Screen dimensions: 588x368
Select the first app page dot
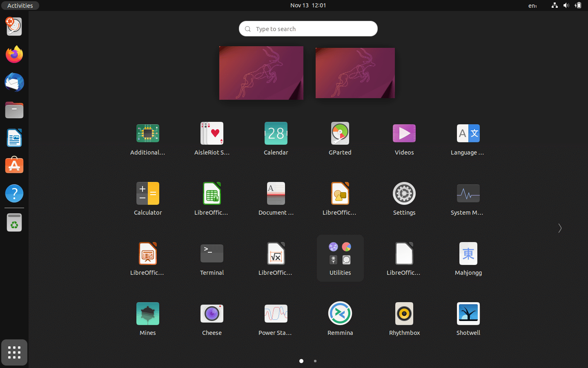(x=301, y=361)
